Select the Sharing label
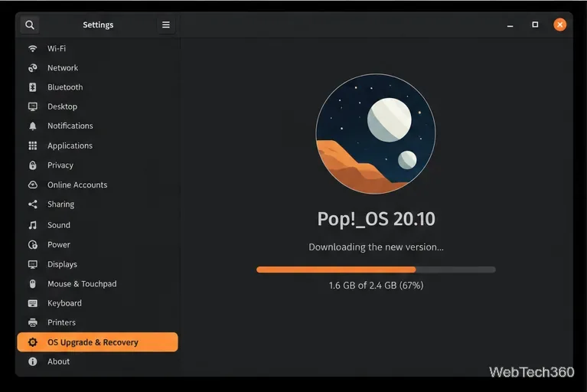587x392 pixels. (x=60, y=204)
